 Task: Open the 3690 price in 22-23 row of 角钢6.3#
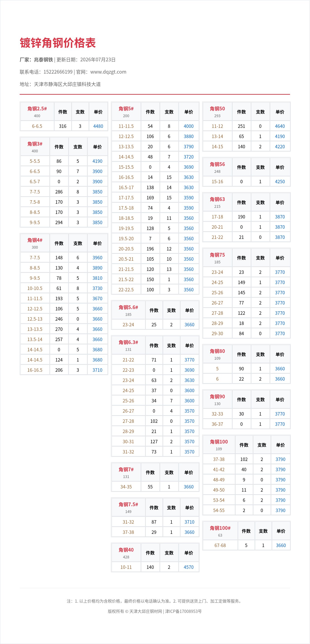189,370
